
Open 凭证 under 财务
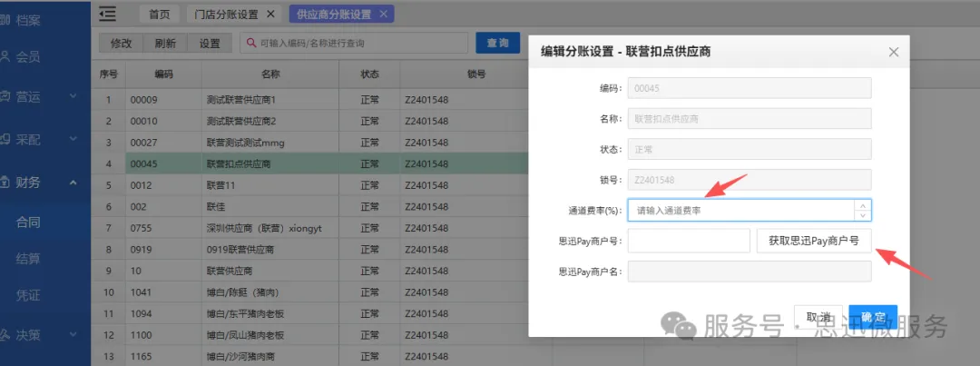(28, 295)
